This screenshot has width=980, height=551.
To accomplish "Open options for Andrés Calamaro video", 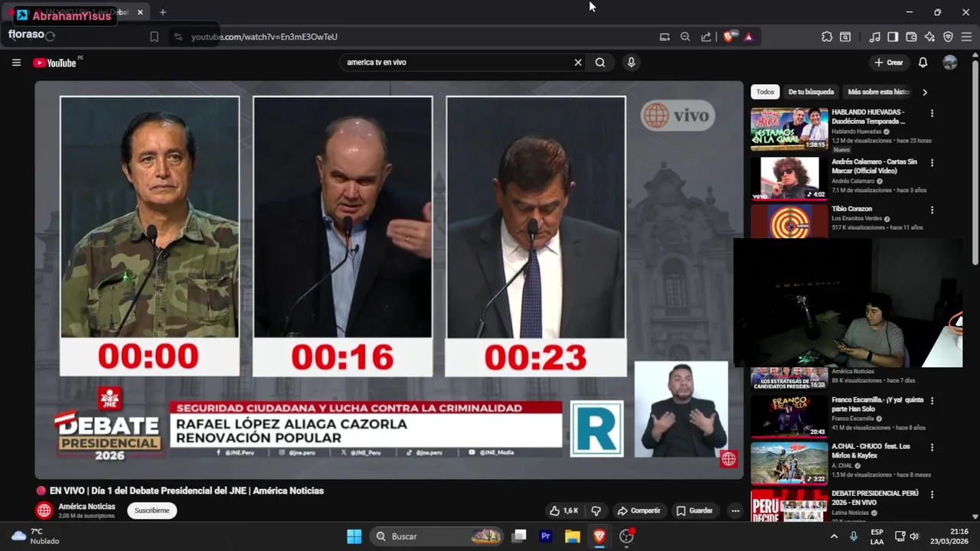I will [932, 163].
